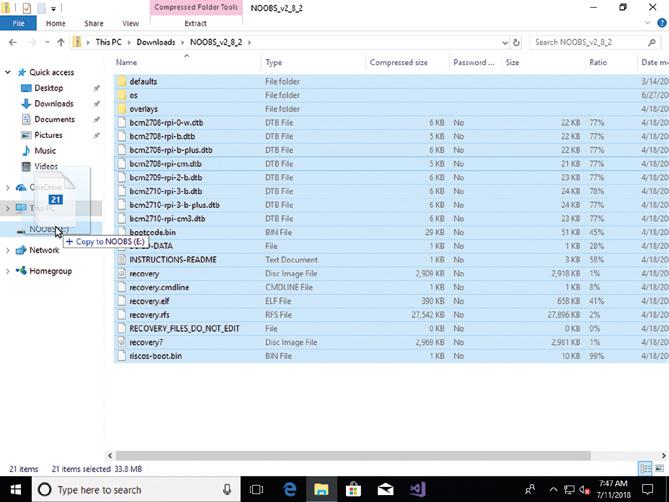The image size is (669, 502).
Task: Click the scroll left arrow
Action: point(110,456)
